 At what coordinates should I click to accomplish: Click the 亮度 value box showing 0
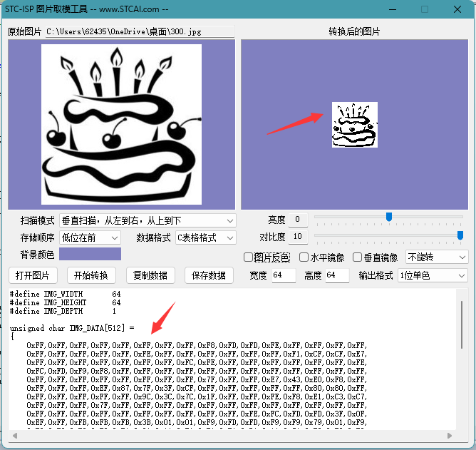(298, 220)
